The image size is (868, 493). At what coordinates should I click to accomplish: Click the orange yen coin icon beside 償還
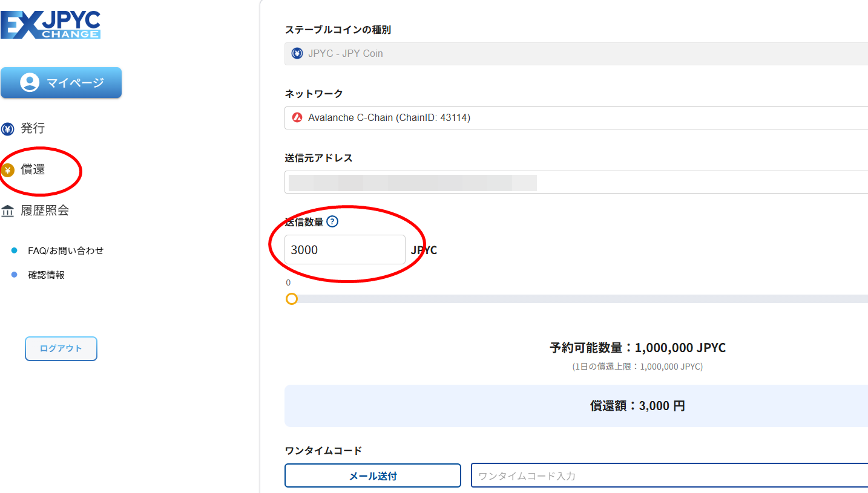click(7, 170)
